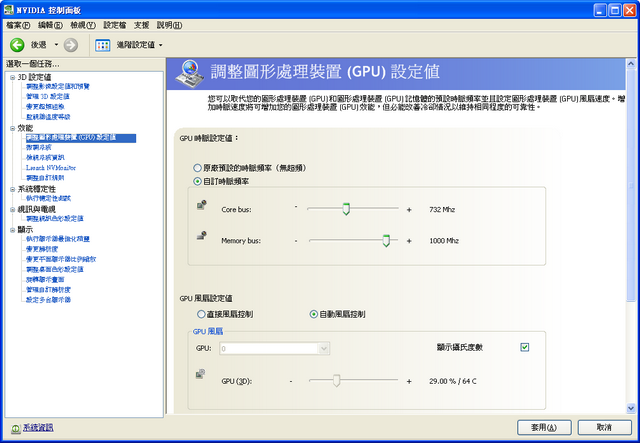Collapse the 效能 tree group
Image resolution: width=640 pixels, height=443 pixels.
12,128
